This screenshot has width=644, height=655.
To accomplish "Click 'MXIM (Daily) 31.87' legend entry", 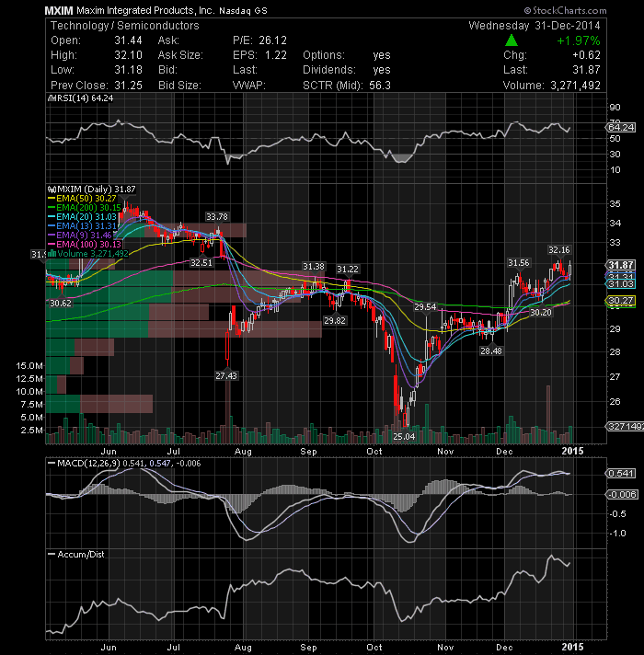I will tap(97, 190).
